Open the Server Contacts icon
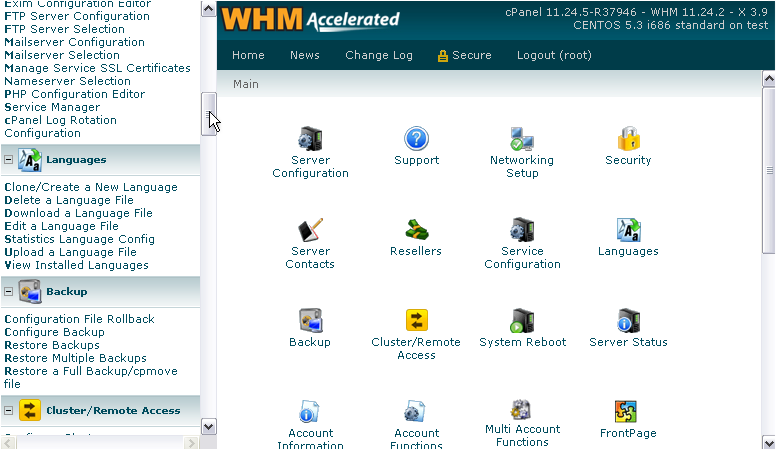The width and height of the screenshot is (776, 450). tap(310, 230)
